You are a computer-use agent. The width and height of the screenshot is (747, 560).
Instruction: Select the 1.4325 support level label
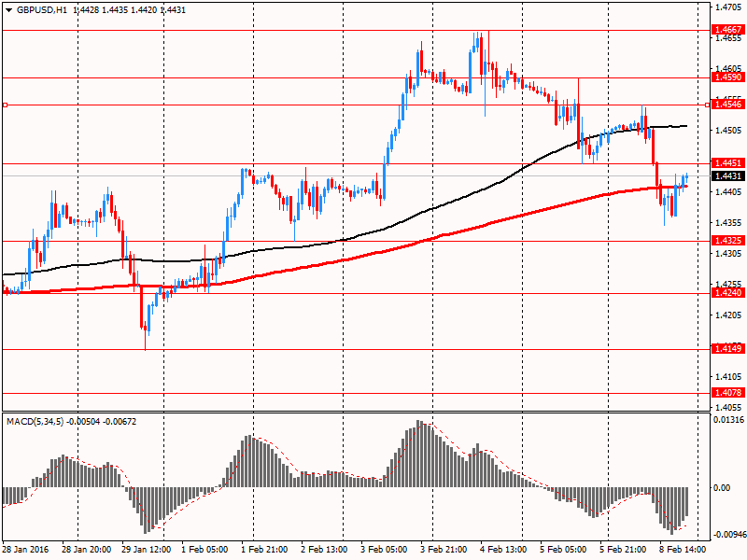click(x=728, y=241)
